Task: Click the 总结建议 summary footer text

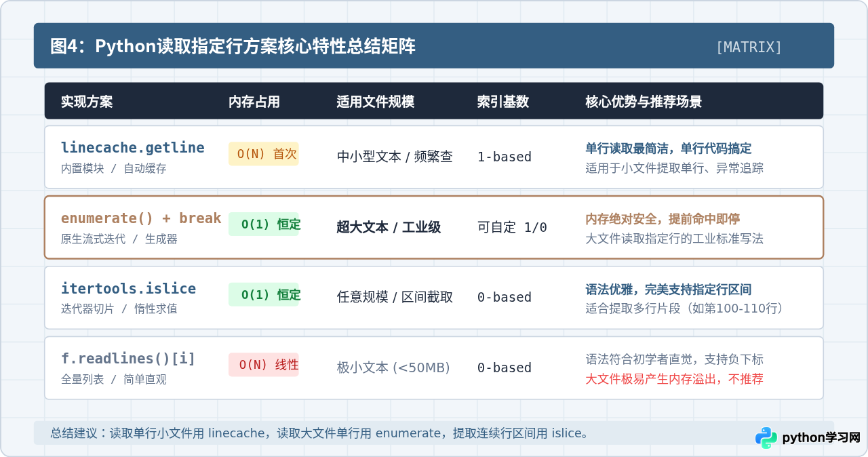Action: [321, 433]
